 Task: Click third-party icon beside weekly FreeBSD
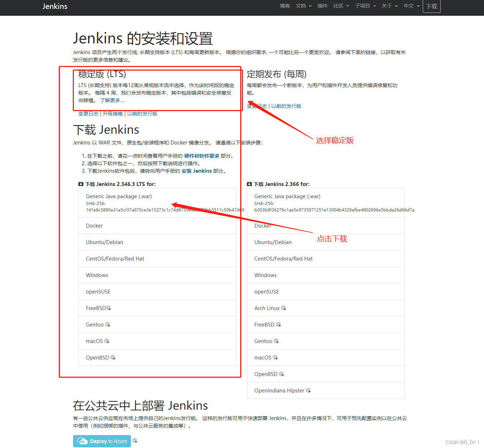click(279, 325)
